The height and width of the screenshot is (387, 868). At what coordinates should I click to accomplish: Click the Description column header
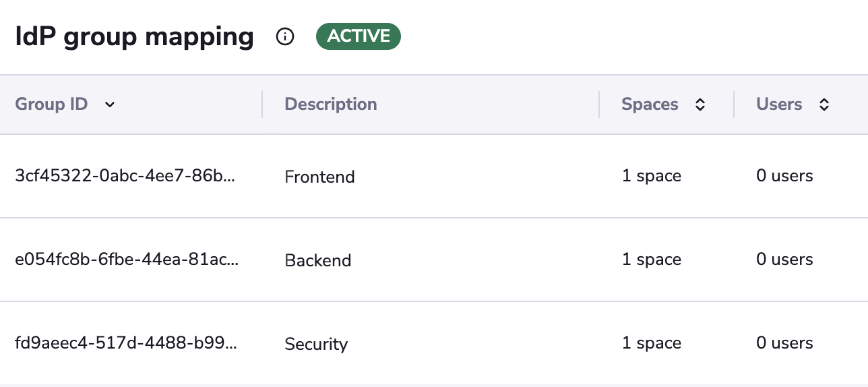[x=330, y=105]
